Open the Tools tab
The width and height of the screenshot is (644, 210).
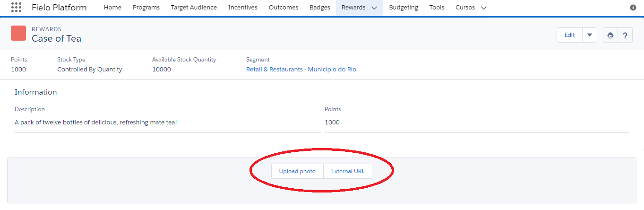pyautogui.click(x=437, y=8)
